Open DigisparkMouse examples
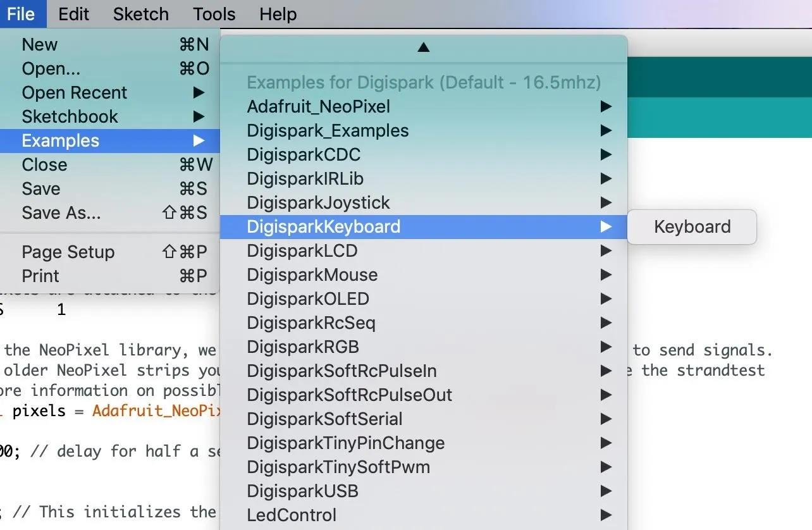 [x=424, y=274]
